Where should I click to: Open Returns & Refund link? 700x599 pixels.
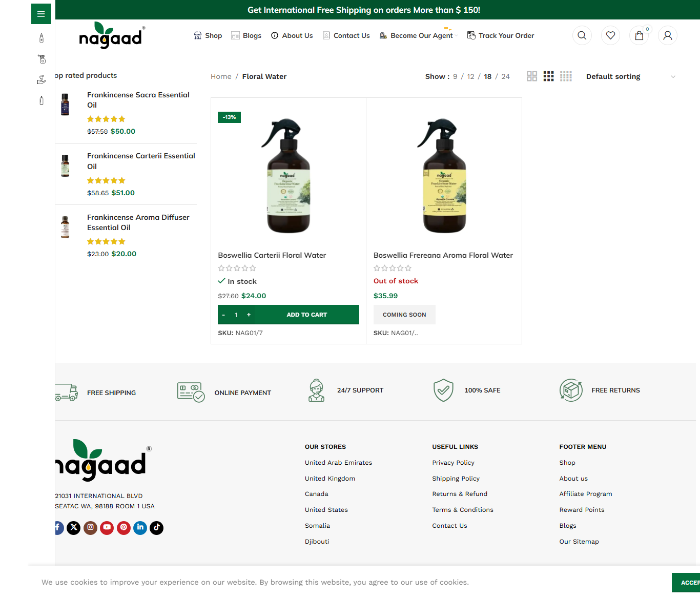(x=460, y=494)
